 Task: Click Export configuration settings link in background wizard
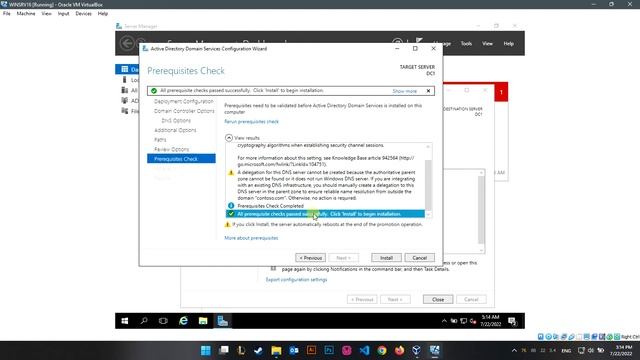tap(296, 280)
